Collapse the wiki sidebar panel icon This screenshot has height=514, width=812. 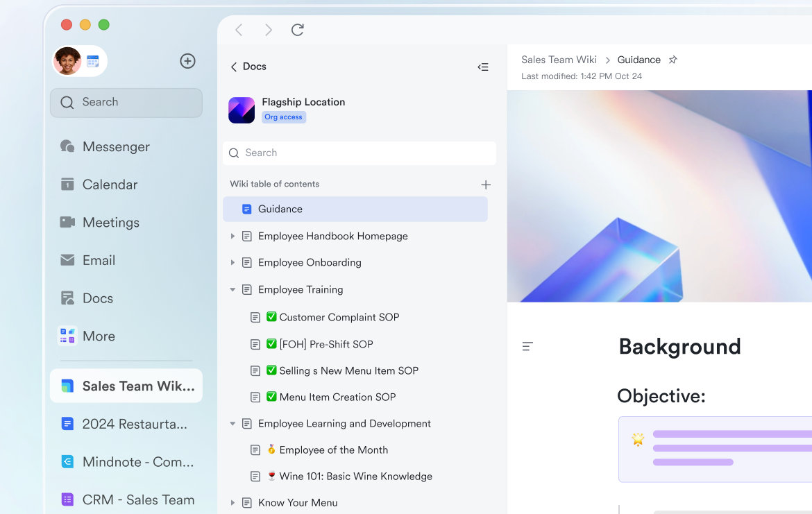point(482,67)
